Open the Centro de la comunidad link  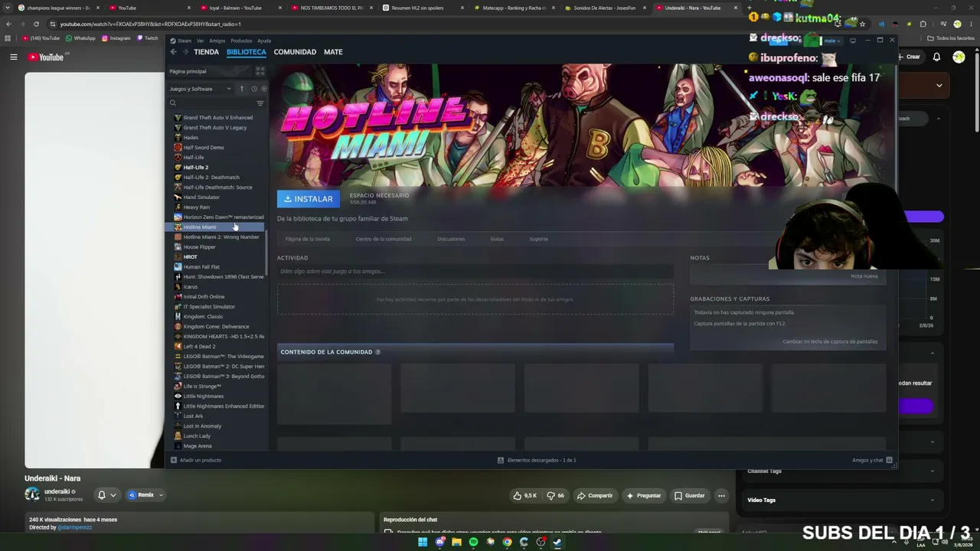pyautogui.click(x=384, y=239)
